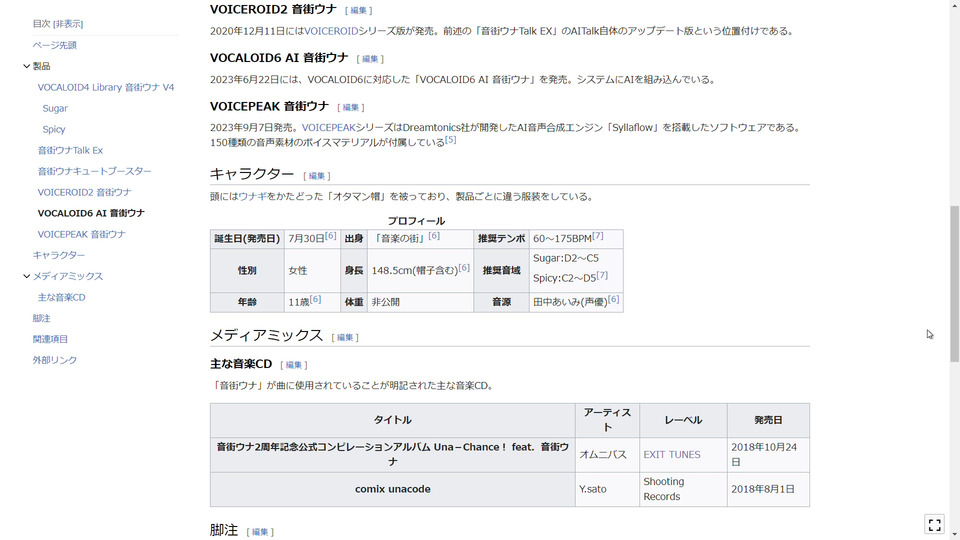
Task: Select the オムニバス artist cell
Action: (607, 455)
